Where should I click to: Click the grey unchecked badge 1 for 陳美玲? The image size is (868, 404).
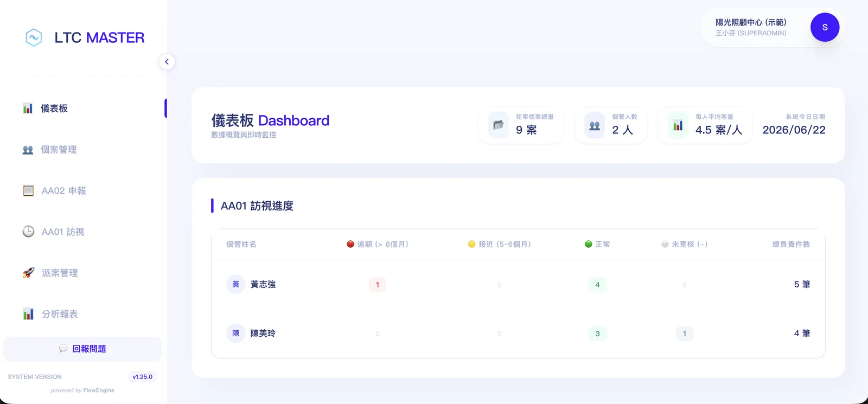tap(685, 334)
